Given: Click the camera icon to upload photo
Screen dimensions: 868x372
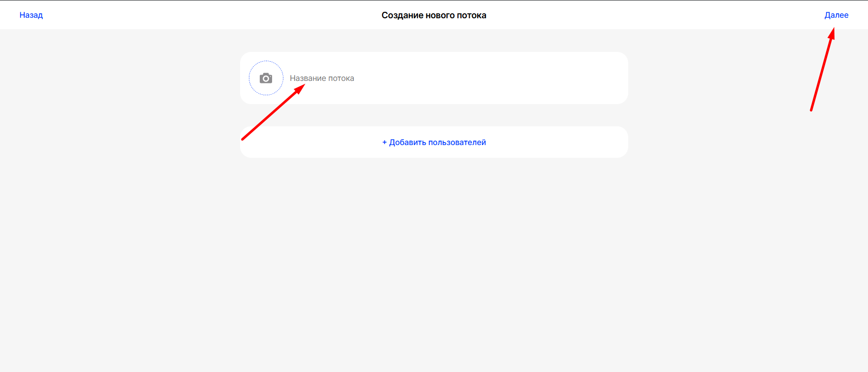Looking at the screenshot, I should tap(266, 78).
